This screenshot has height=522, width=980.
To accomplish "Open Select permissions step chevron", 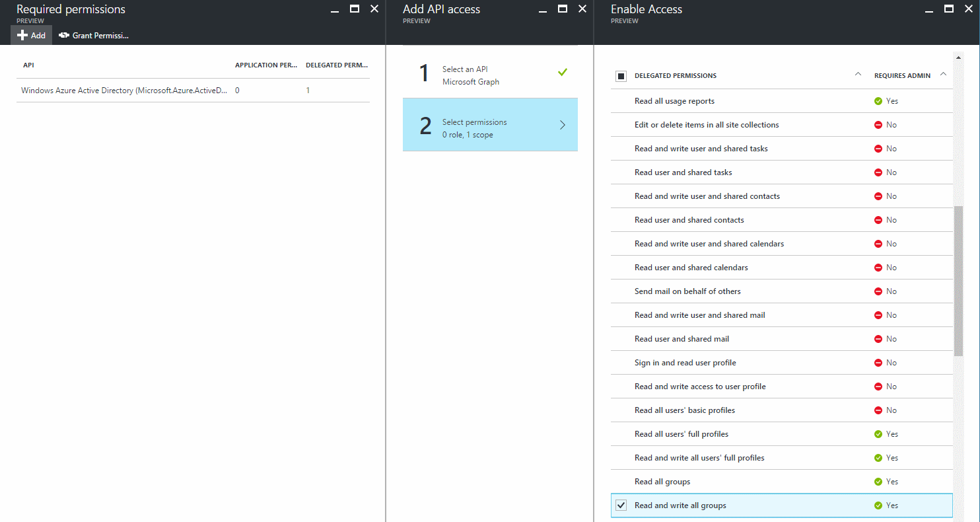I will (x=562, y=125).
